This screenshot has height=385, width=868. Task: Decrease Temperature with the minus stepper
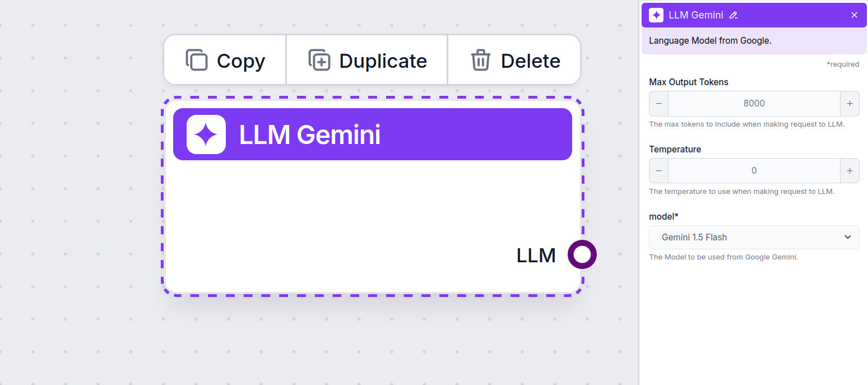click(658, 170)
